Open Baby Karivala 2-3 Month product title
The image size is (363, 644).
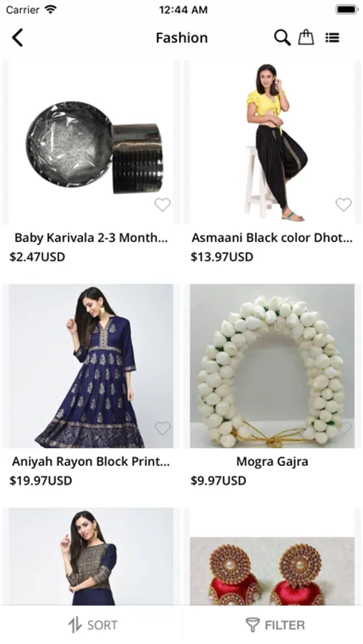tap(91, 238)
